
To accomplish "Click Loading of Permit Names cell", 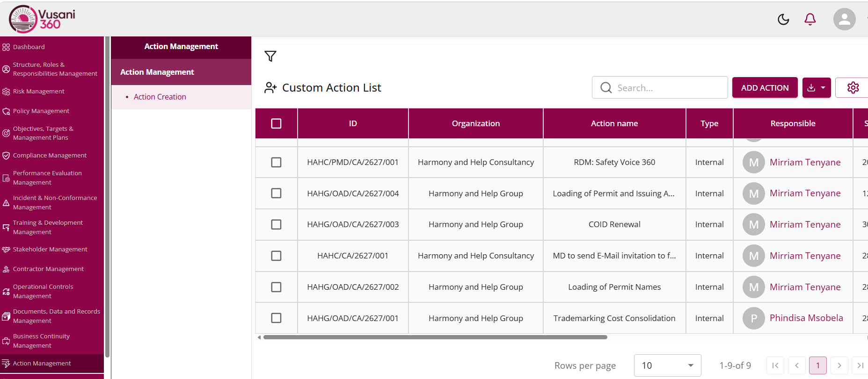I will [x=614, y=287].
